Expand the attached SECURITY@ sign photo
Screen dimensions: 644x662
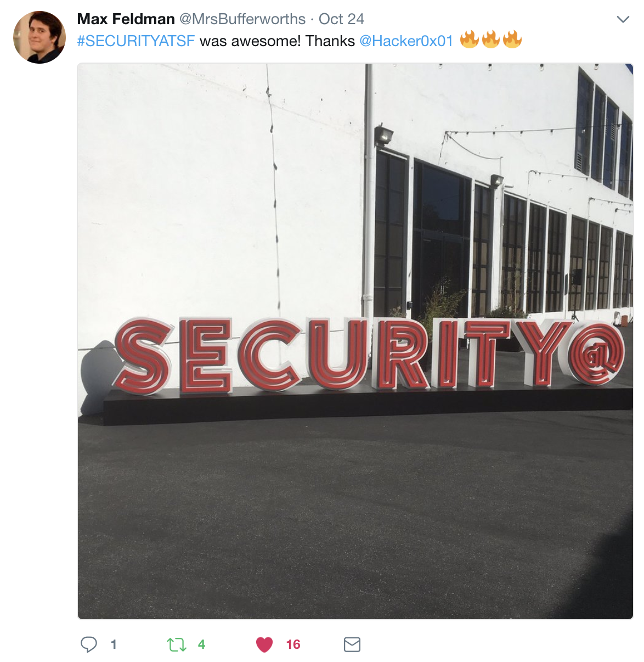coord(355,341)
